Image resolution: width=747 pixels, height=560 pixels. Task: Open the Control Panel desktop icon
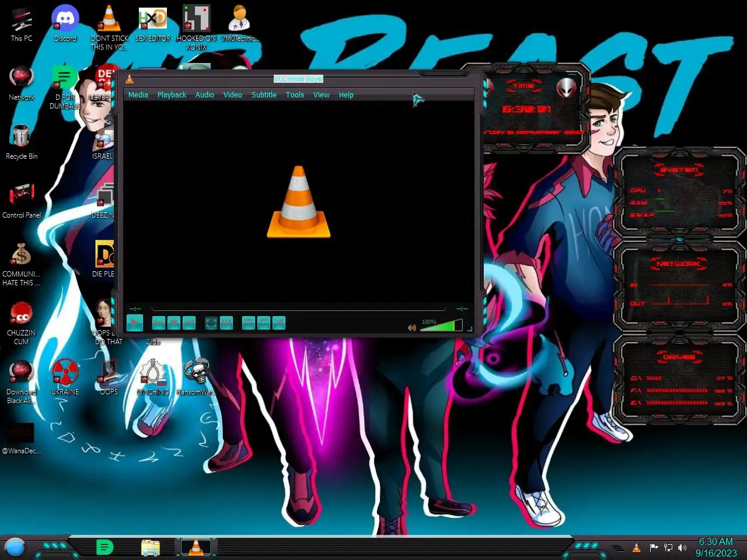[22, 201]
